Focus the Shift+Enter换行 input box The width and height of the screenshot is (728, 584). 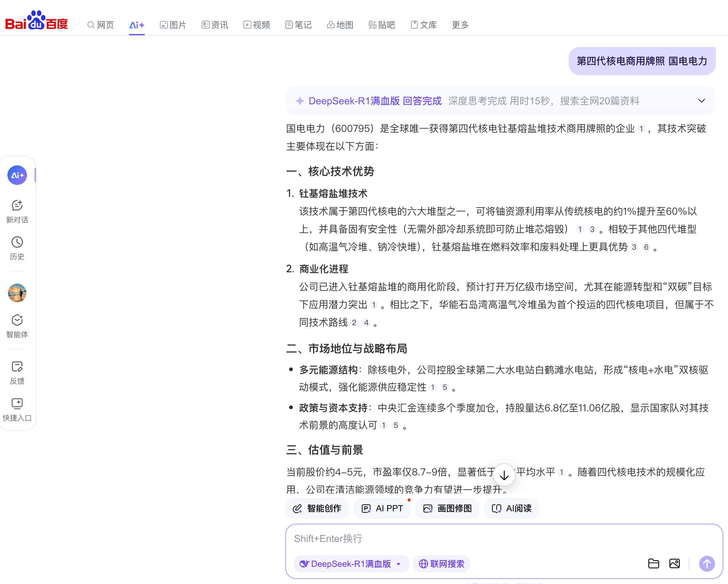504,539
